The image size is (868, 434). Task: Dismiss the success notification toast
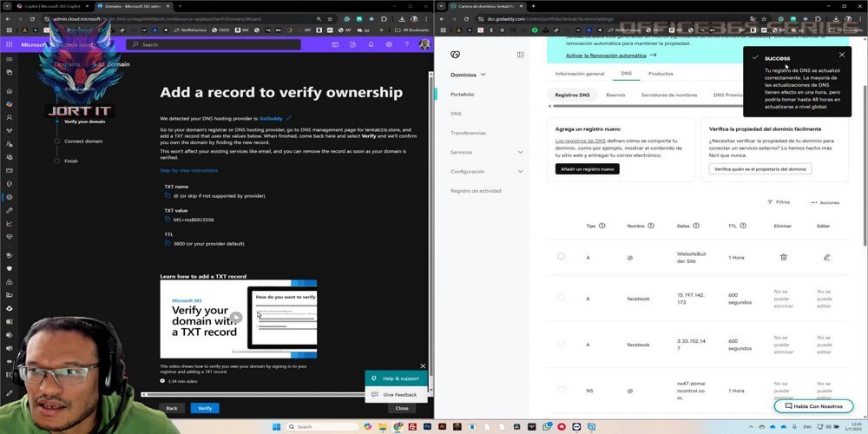coord(842,55)
